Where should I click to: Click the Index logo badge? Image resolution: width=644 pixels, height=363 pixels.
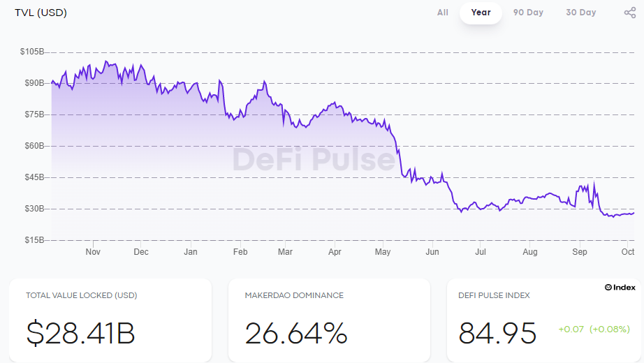click(620, 287)
